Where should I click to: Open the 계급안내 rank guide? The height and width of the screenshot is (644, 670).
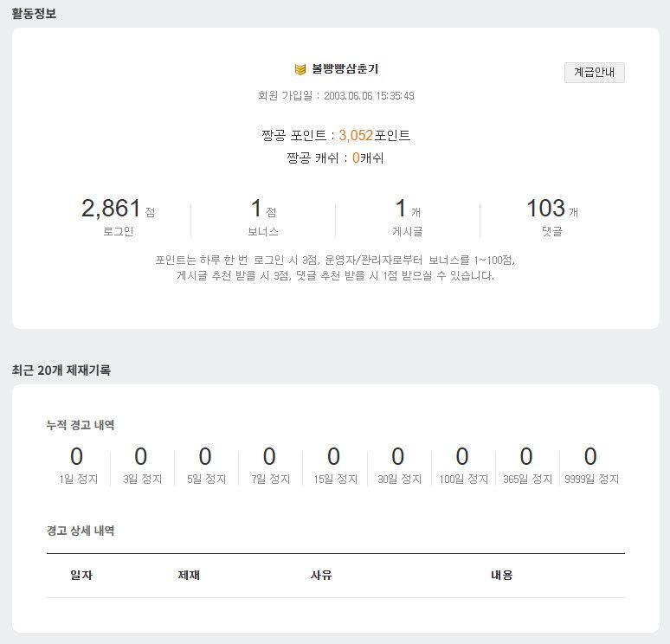click(x=594, y=73)
